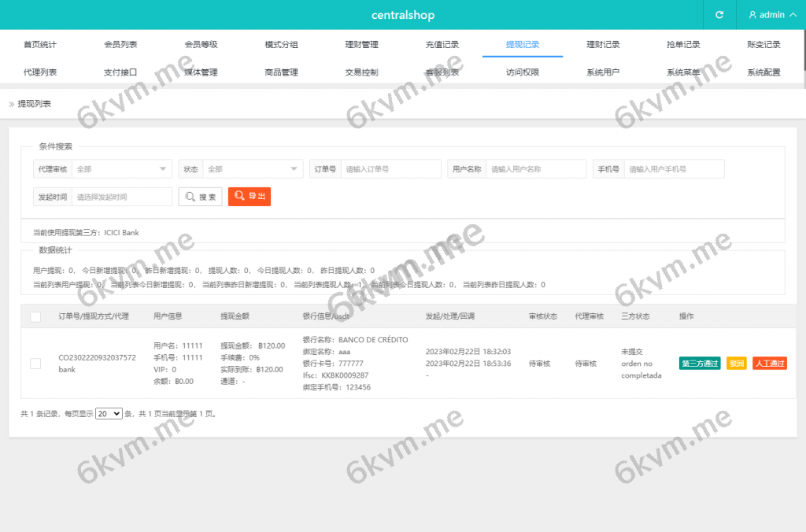Toggle the select-all checkbox in table header
Image resolution: width=806 pixels, height=532 pixels.
coord(35,316)
